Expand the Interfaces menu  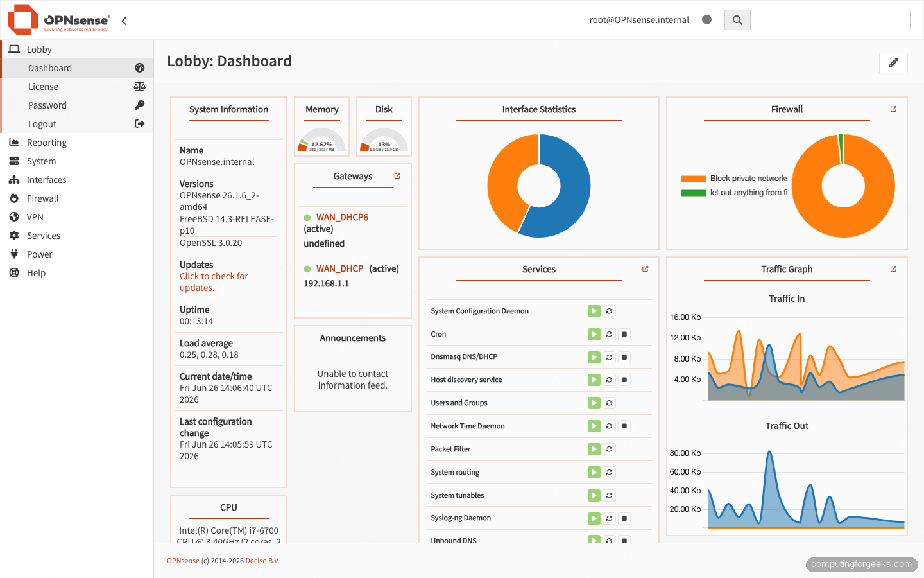tap(77, 180)
